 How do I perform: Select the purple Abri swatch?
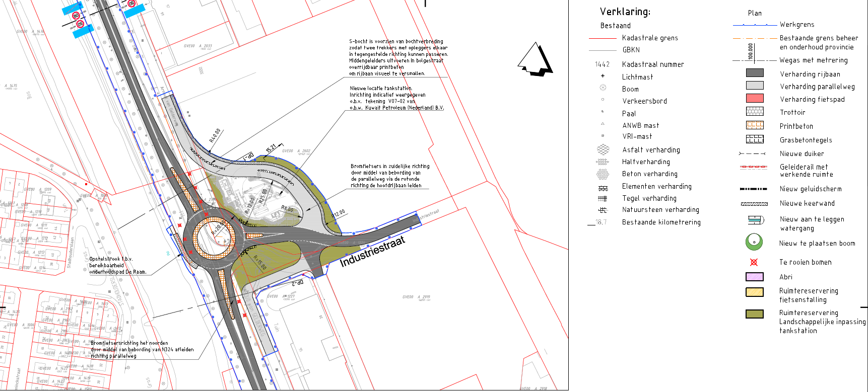[x=755, y=277]
